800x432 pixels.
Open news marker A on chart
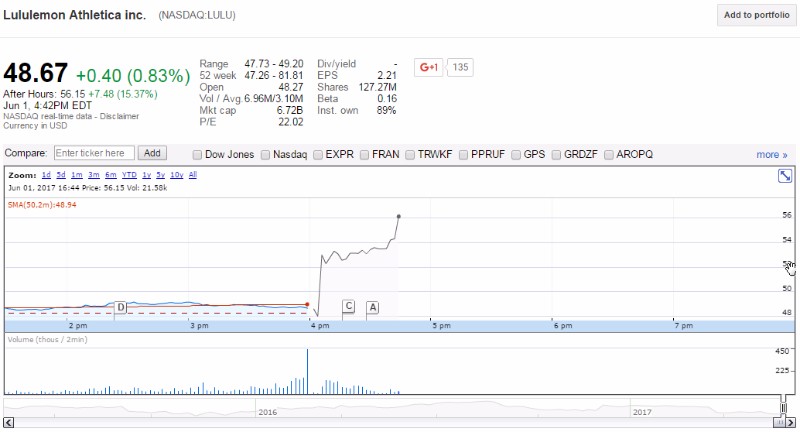pos(372,307)
